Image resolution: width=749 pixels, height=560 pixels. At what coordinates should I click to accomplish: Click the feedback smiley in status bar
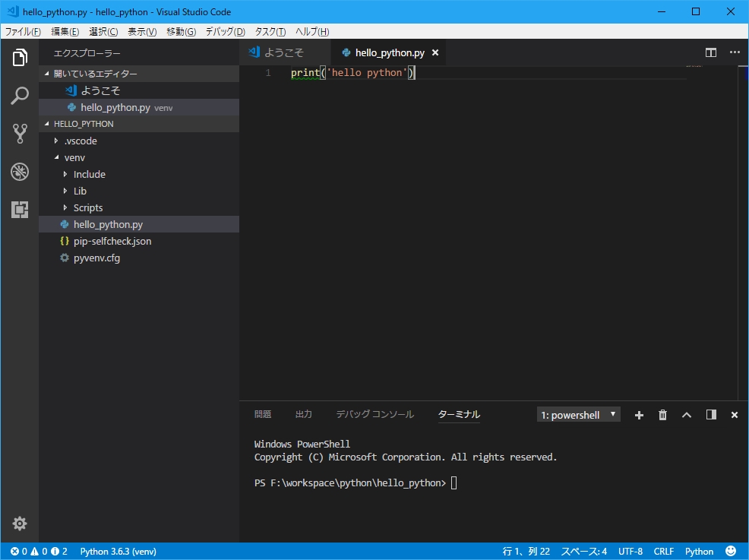coord(730,551)
